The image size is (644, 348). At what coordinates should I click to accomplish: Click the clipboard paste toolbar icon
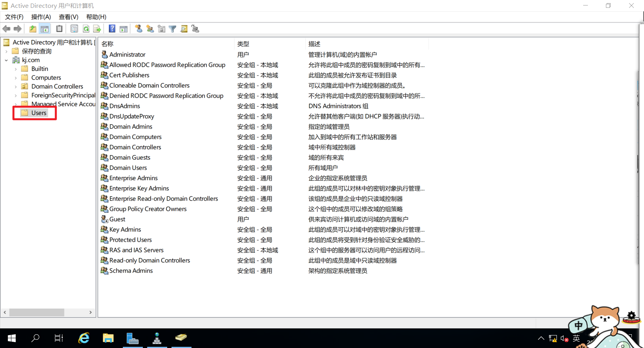pyautogui.click(x=59, y=29)
